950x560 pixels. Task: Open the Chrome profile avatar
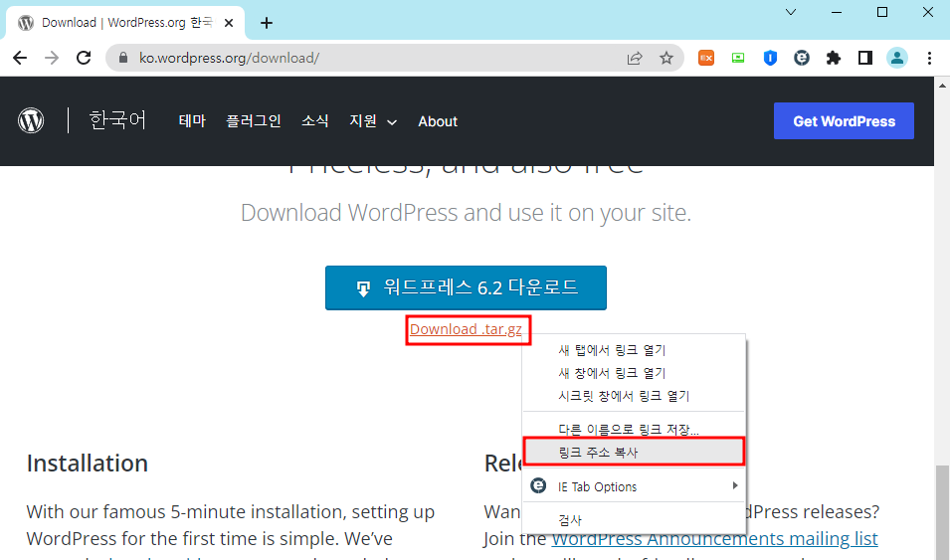tap(896, 58)
